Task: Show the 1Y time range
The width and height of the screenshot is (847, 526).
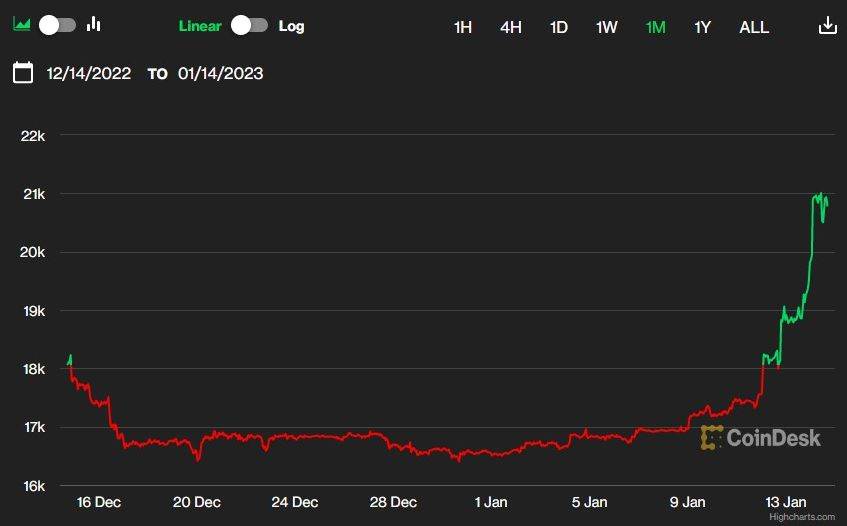Action: pos(703,27)
